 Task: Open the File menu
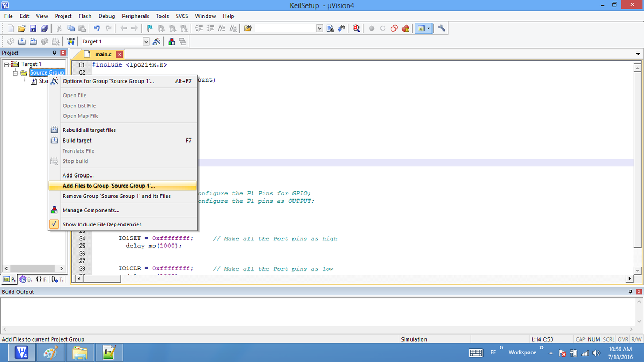[9, 16]
